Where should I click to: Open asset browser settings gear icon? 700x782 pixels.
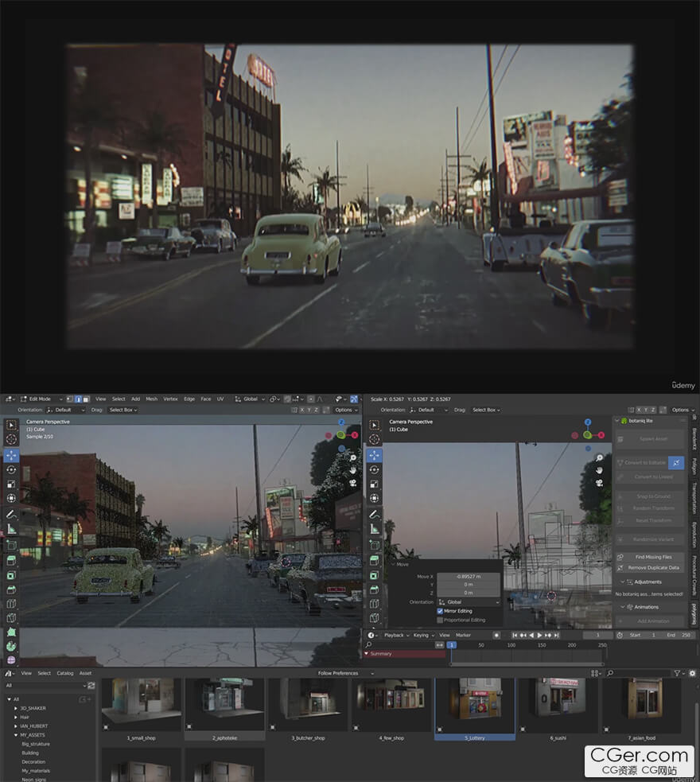692,673
